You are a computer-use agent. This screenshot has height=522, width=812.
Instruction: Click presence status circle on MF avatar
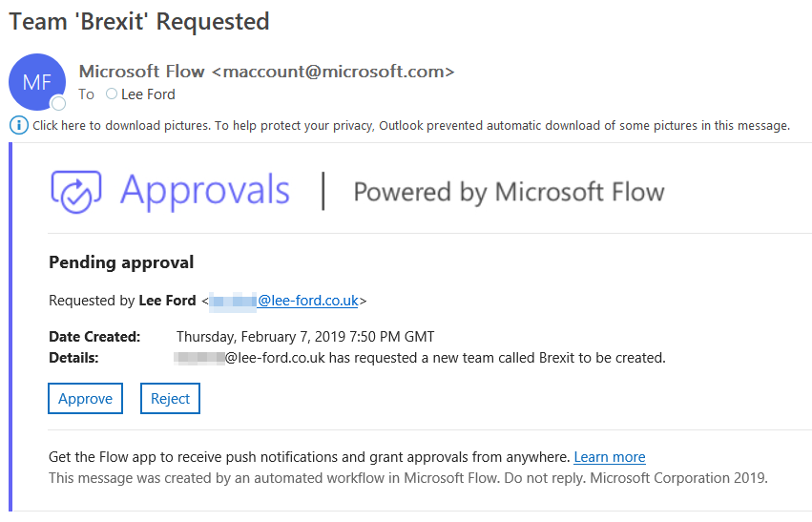pyautogui.click(x=58, y=103)
